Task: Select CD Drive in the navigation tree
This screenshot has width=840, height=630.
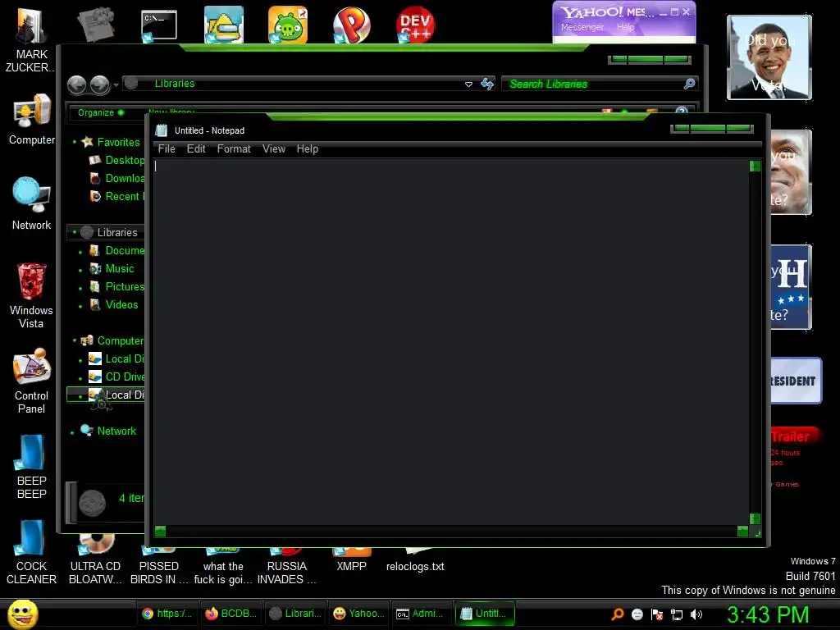Action: 116,377
